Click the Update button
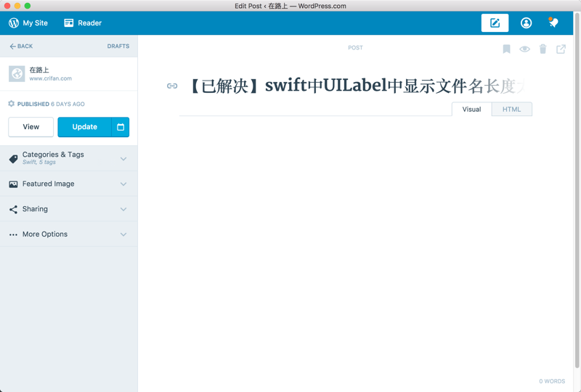The width and height of the screenshot is (581, 392). [84, 127]
